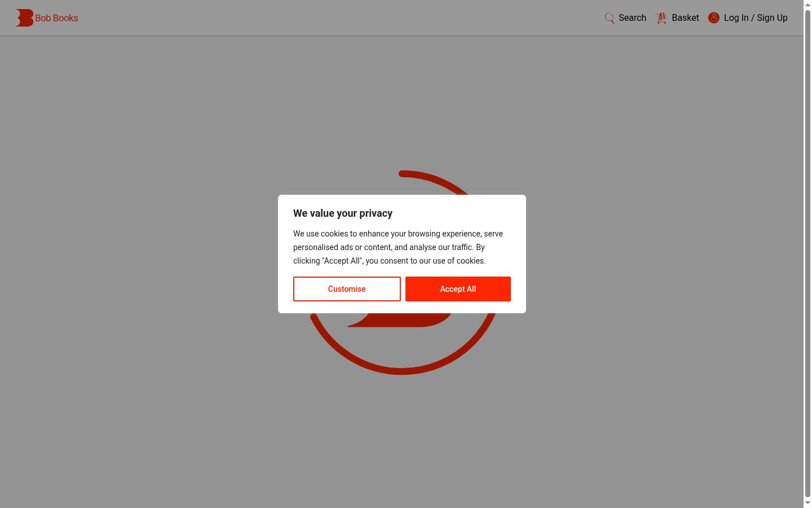
Task: Open Search from the header
Action: tap(632, 18)
